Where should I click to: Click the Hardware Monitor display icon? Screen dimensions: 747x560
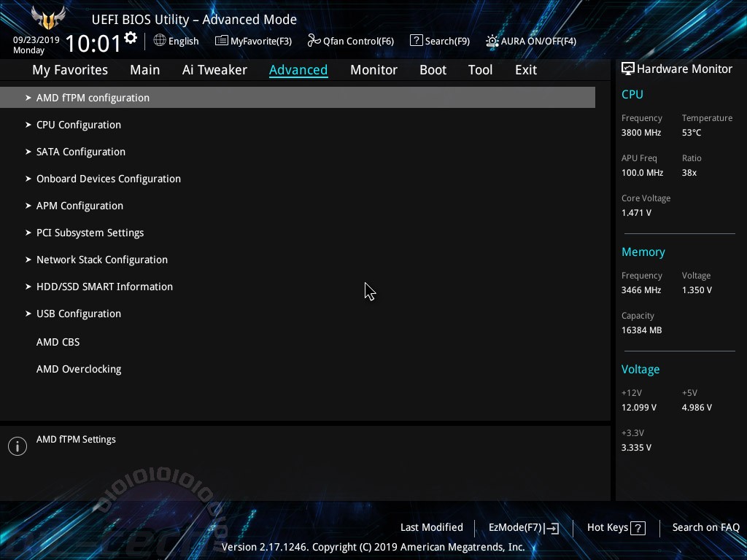pos(628,69)
